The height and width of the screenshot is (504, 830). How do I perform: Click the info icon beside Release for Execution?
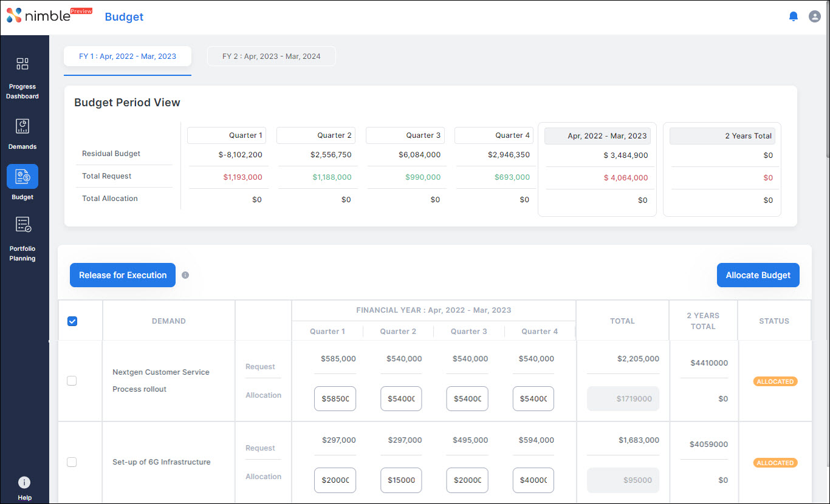[x=185, y=275]
